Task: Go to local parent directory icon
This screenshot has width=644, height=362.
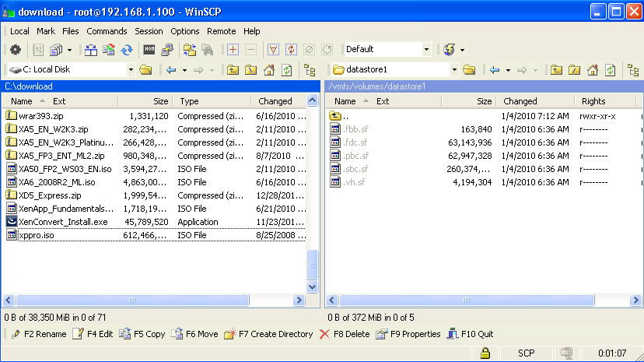Action: pos(233,70)
